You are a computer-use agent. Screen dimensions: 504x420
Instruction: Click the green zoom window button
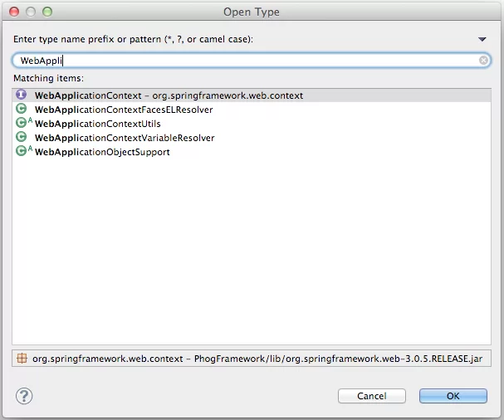pos(47,12)
